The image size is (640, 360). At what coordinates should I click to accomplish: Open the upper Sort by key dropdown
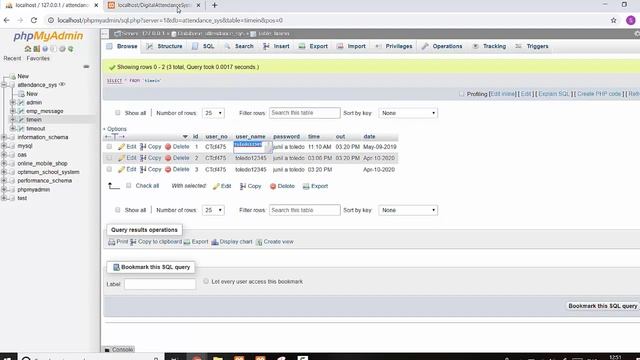408,113
